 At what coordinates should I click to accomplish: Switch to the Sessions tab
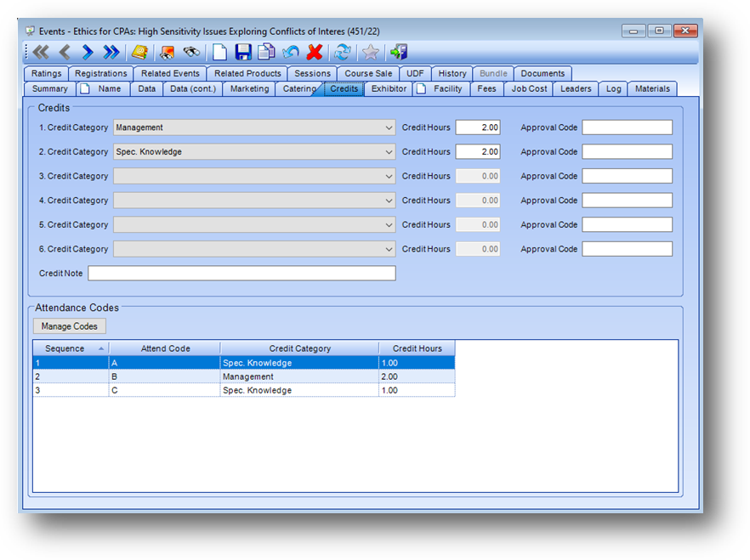[x=312, y=74]
